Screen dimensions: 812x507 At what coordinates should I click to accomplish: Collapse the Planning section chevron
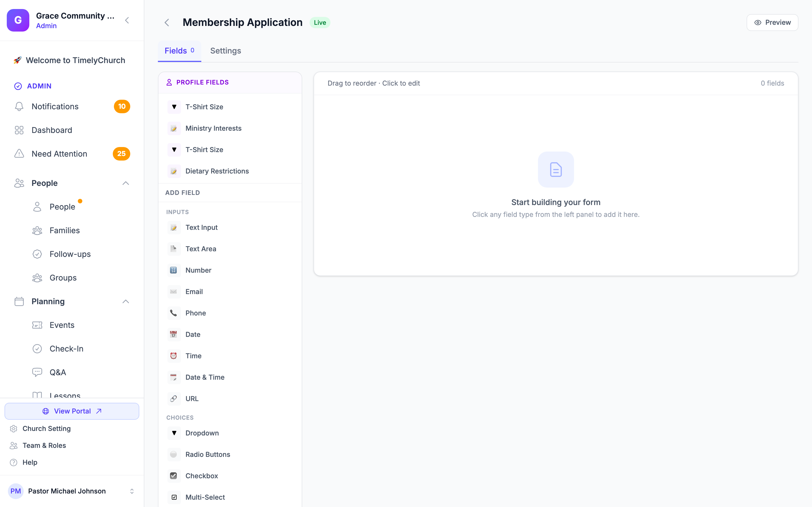point(125,301)
